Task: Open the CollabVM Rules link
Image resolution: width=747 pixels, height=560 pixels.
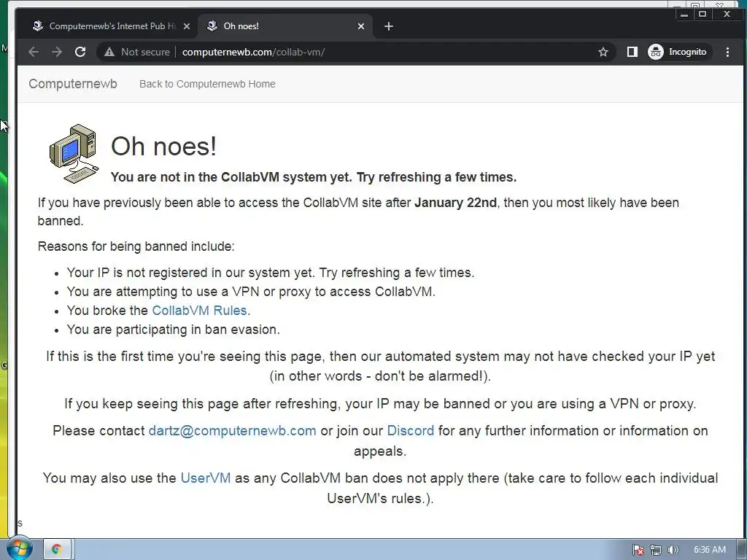Action: point(199,311)
